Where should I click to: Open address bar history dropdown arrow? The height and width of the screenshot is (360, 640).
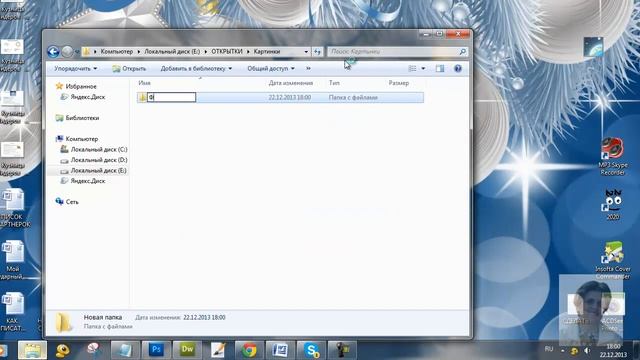[x=306, y=52]
